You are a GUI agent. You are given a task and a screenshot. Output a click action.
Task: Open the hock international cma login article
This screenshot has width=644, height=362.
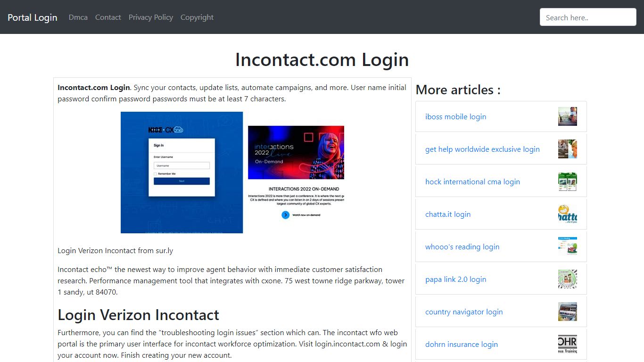[472, 182]
